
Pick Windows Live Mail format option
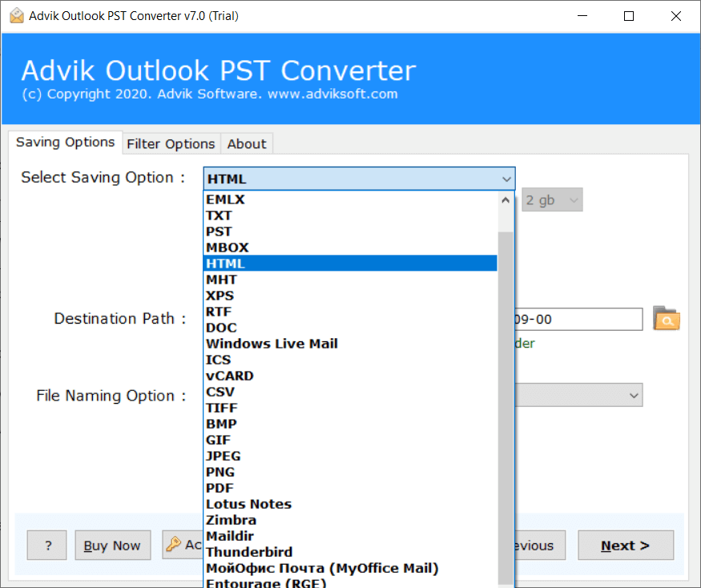pyautogui.click(x=272, y=344)
